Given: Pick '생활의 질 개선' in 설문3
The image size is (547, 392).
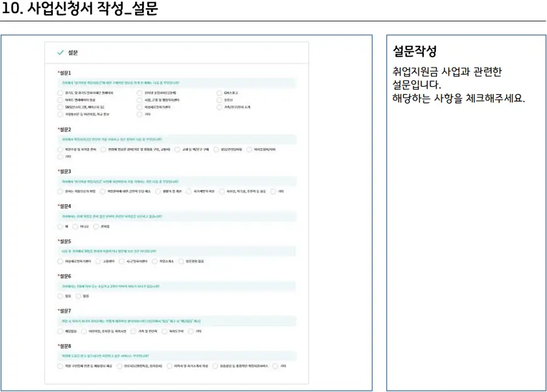Looking at the screenshot, I should [x=158, y=192].
